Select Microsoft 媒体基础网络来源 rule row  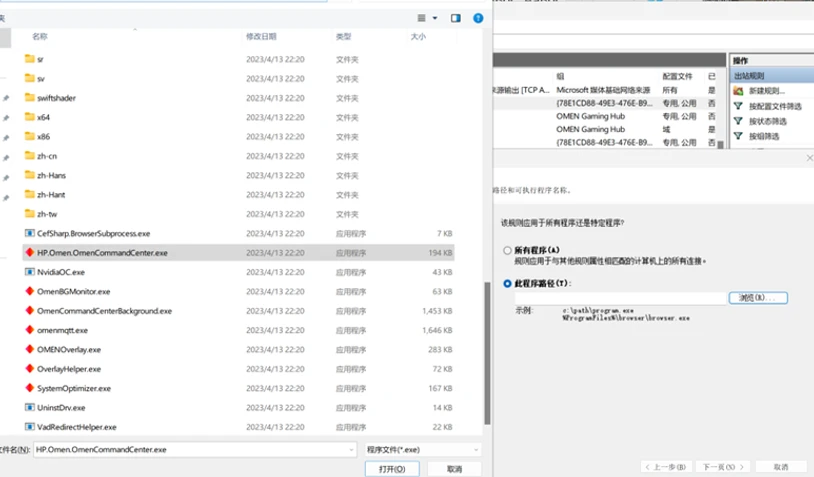(605, 90)
